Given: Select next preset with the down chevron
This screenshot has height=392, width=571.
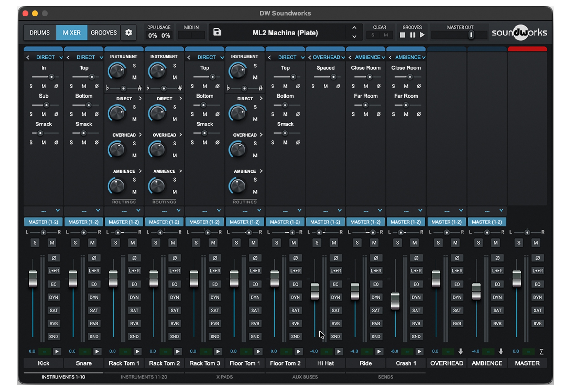Looking at the screenshot, I should click(354, 37).
